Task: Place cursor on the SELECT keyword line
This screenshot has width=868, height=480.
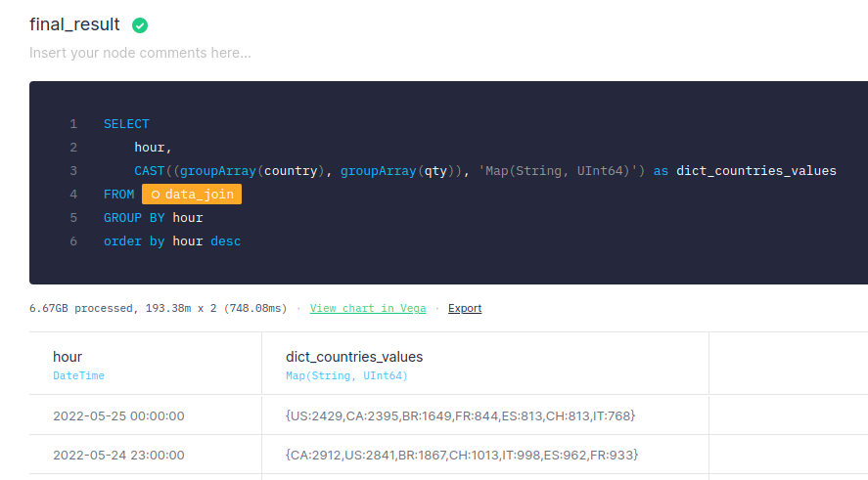Action: [x=126, y=124]
